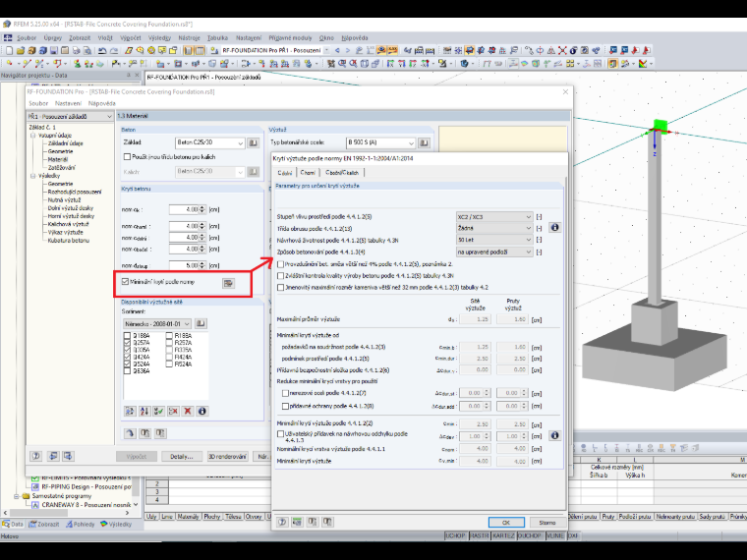747x560 pixels.
Task: Enable 'Jmenovitý maximální rozměr kameniva' checkbox
Action: coord(280,288)
